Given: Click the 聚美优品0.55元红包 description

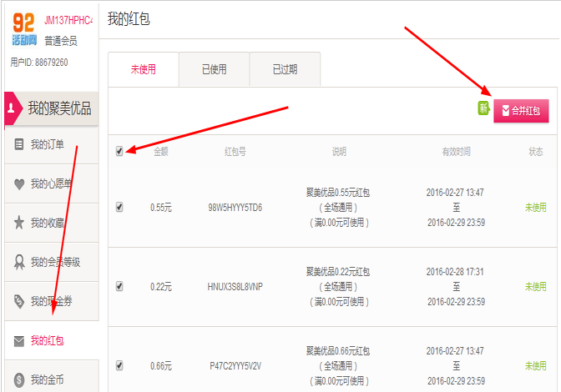Looking at the screenshot, I should (x=338, y=193).
